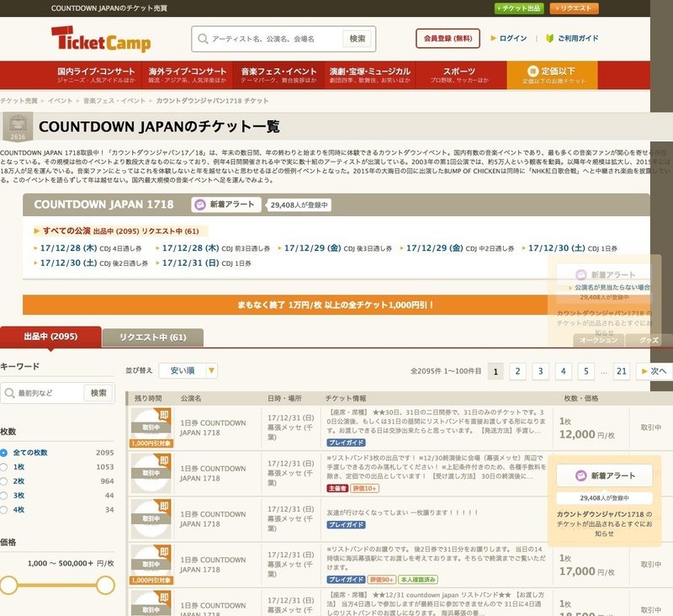The width and height of the screenshot is (673, 616).
Task: Click the beginner leaf guide icon
Action: coord(550,38)
